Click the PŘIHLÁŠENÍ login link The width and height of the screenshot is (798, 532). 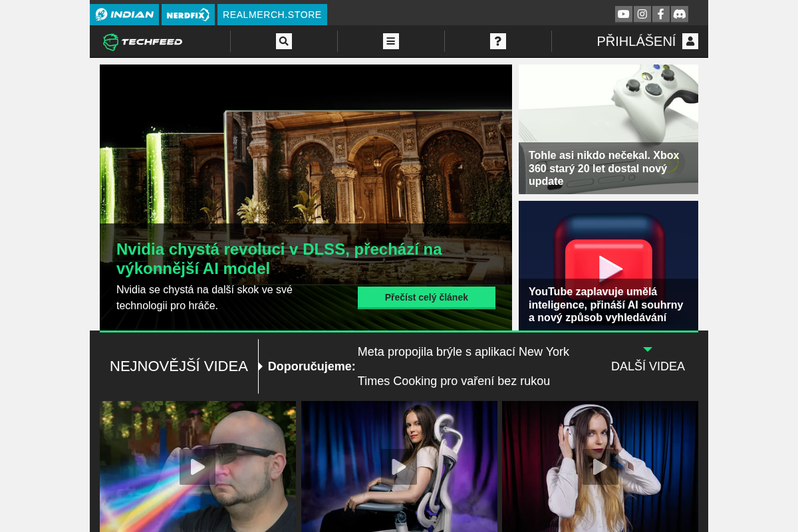click(636, 41)
